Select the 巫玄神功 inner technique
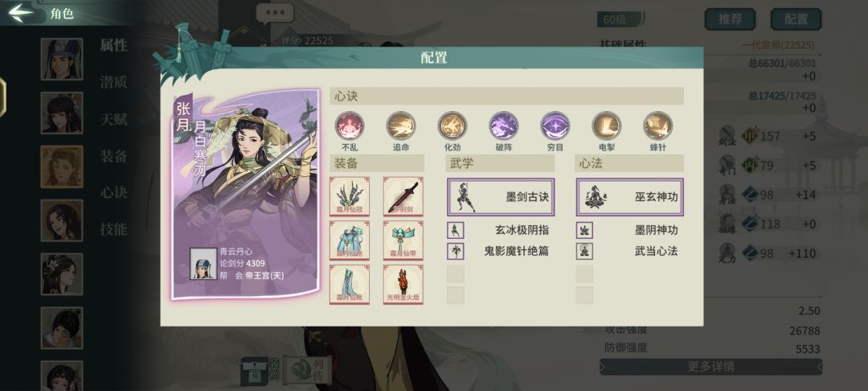Image resolution: width=868 pixels, height=391 pixels. pyautogui.click(x=630, y=196)
